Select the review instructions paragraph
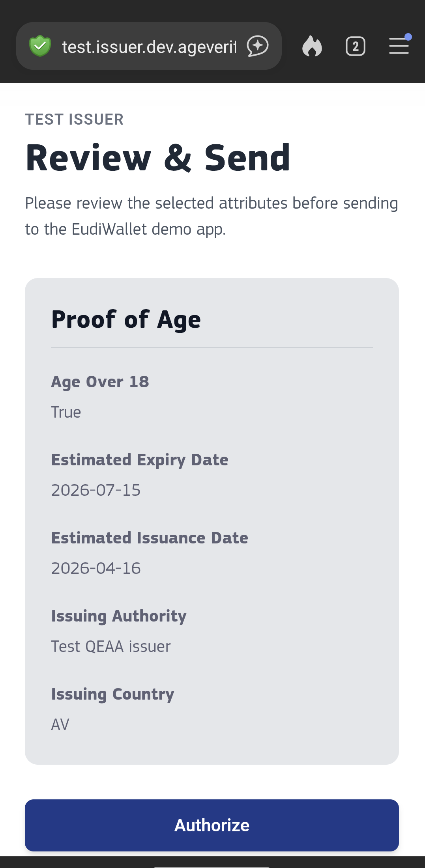 point(212,216)
